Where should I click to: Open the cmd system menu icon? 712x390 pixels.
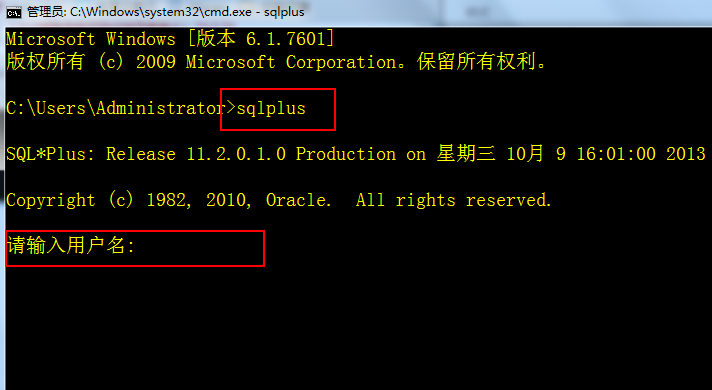click(14, 12)
